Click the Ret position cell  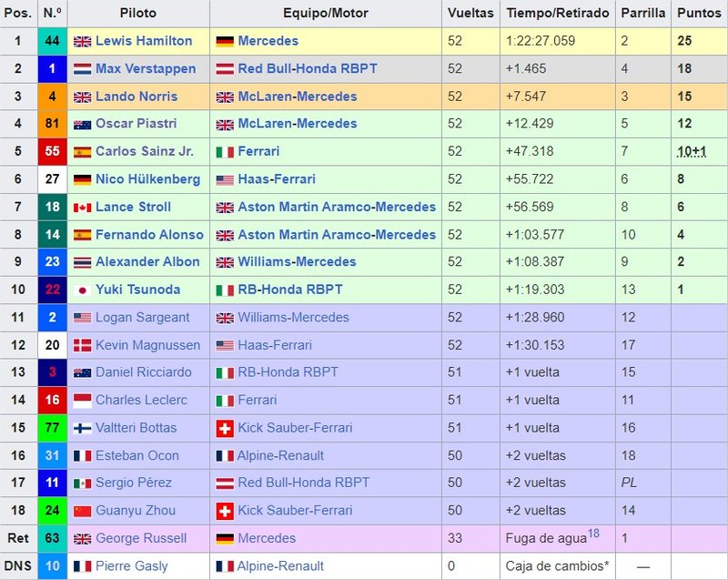pos(18,539)
